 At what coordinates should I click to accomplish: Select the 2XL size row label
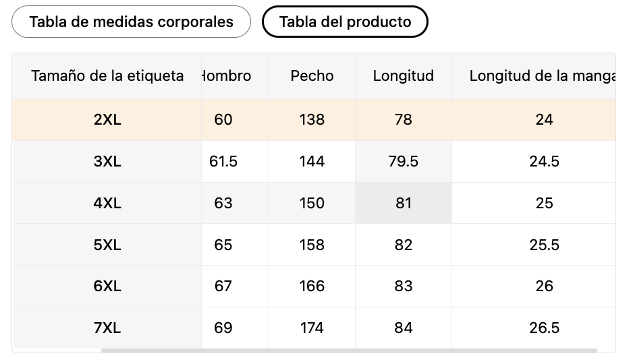coord(107,120)
